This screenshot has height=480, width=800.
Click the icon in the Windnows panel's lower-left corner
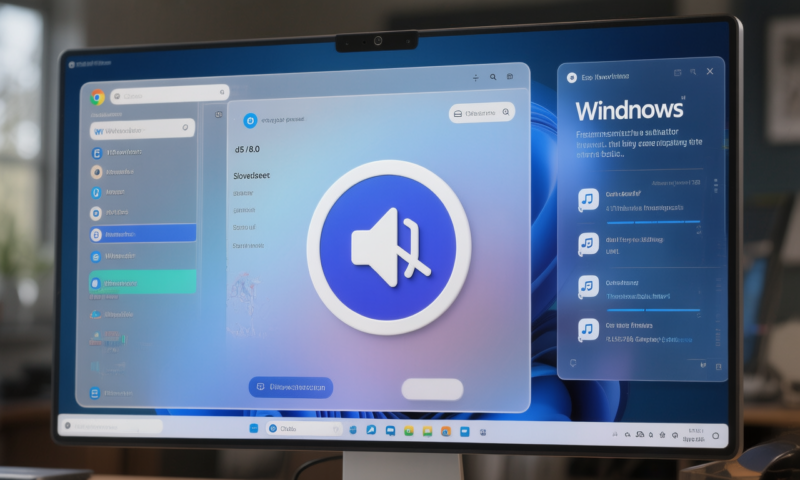point(573,363)
